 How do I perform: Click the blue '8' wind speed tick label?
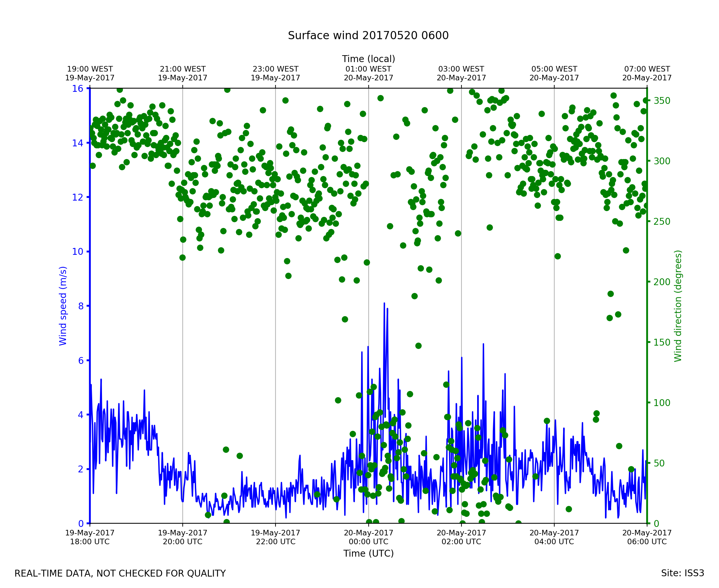pyautogui.click(x=81, y=306)
